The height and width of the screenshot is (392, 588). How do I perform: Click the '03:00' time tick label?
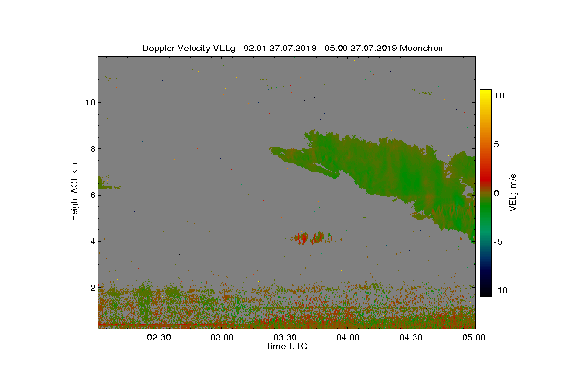pos(222,337)
